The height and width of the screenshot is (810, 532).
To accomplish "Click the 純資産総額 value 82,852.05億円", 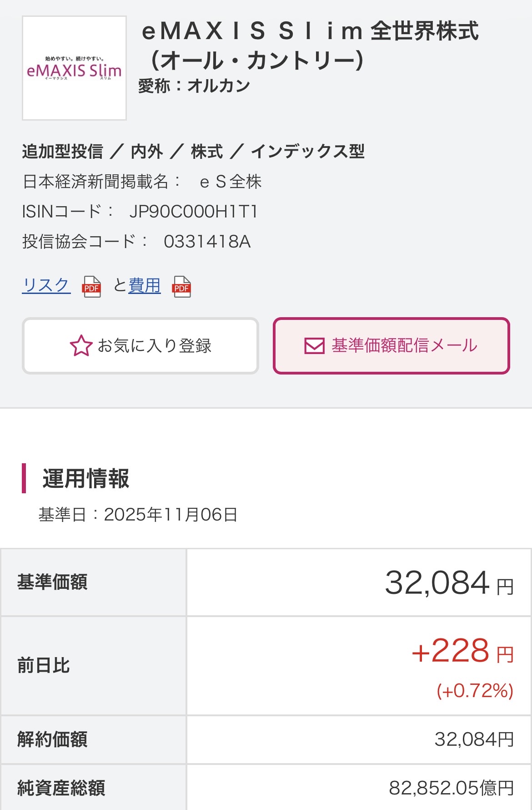I will pos(451,788).
